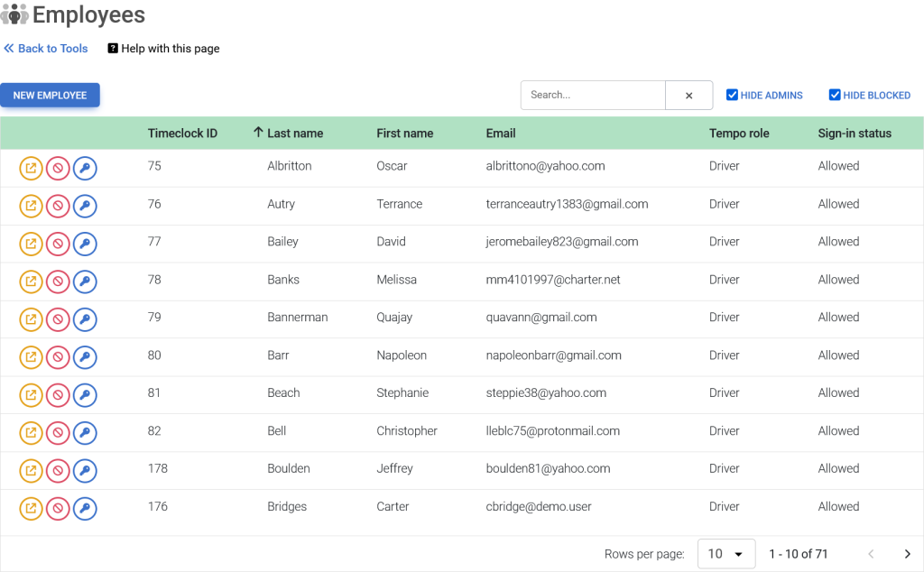Open Stephanie Beach's record with orange icon
The width and height of the screenshot is (924, 572).
coord(31,395)
